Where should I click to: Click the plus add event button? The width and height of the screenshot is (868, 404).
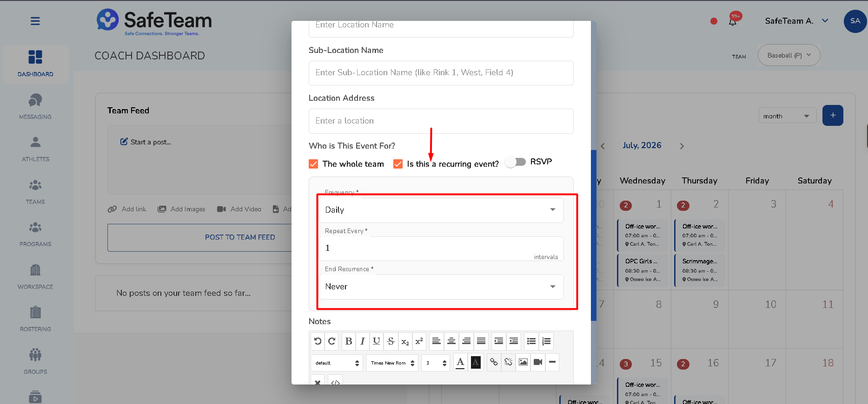coord(833,116)
